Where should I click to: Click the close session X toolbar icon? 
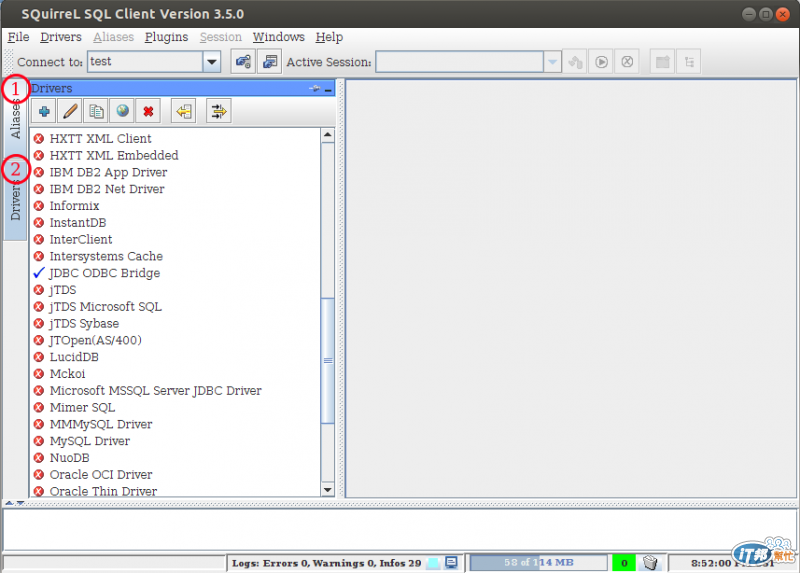tap(627, 62)
